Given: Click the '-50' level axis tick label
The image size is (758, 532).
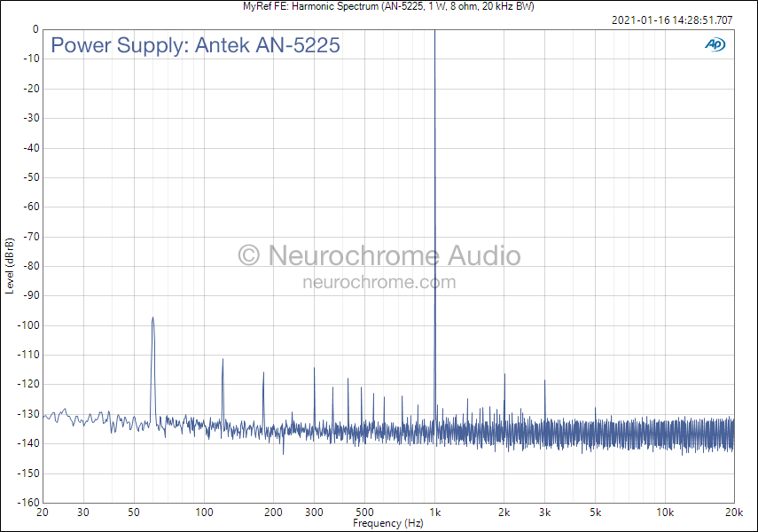Looking at the screenshot, I should [x=31, y=177].
